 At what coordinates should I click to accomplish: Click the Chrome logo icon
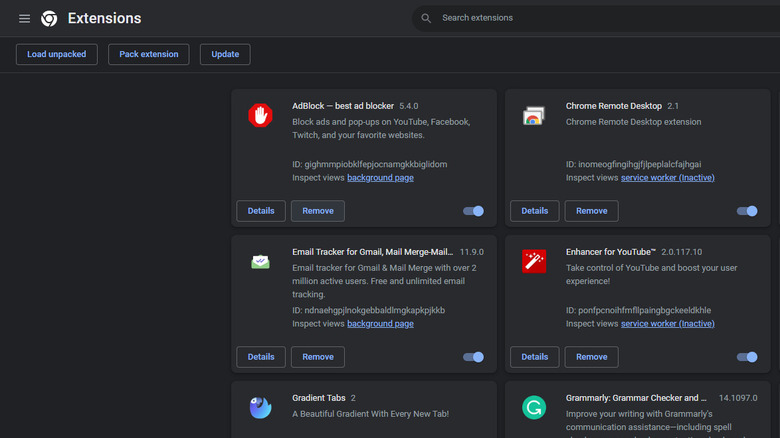49,18
